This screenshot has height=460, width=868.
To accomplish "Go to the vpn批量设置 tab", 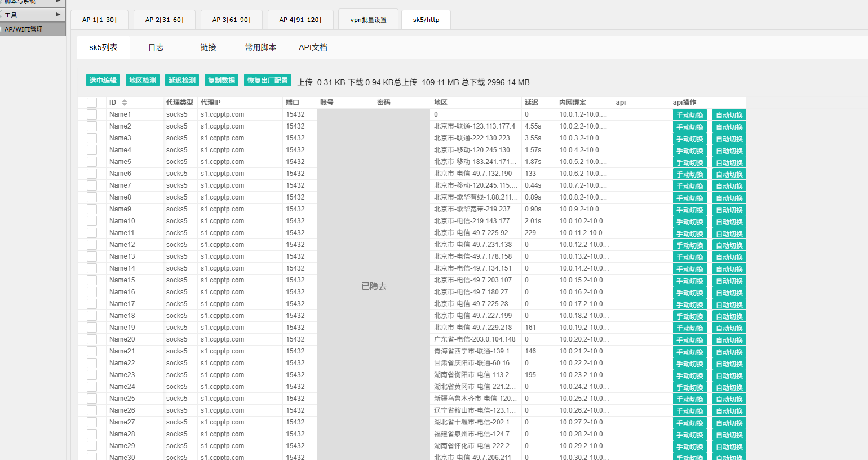I will coord(369,20).
